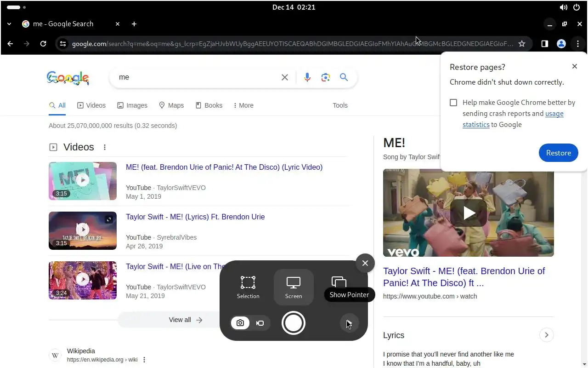Open 'Taylor Swift - ME! (Lyrics)' video link
This screenshot has height=368, width=588.
pyautogui.click(x=195, y=217)
